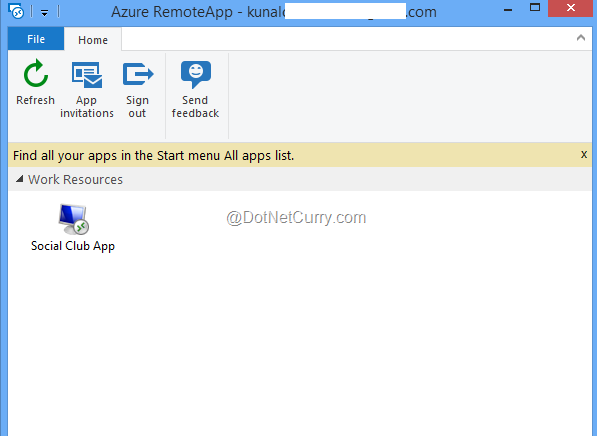The image size is (597, 436).
Task: Maximize the Azure RemoteApp window
Action: click(535, 8)
